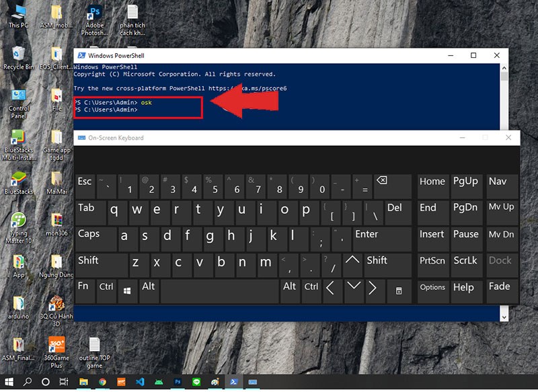Click the backspace key on On-Screen Keyboard
Image resolution: width=538 pixels, height=392 pixels.
[x=393, y=186]
